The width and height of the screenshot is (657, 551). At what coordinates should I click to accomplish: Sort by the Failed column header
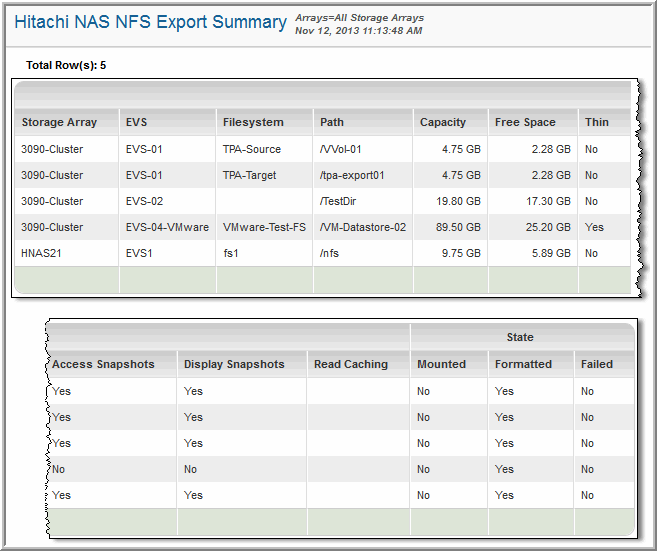click(597, 364)
